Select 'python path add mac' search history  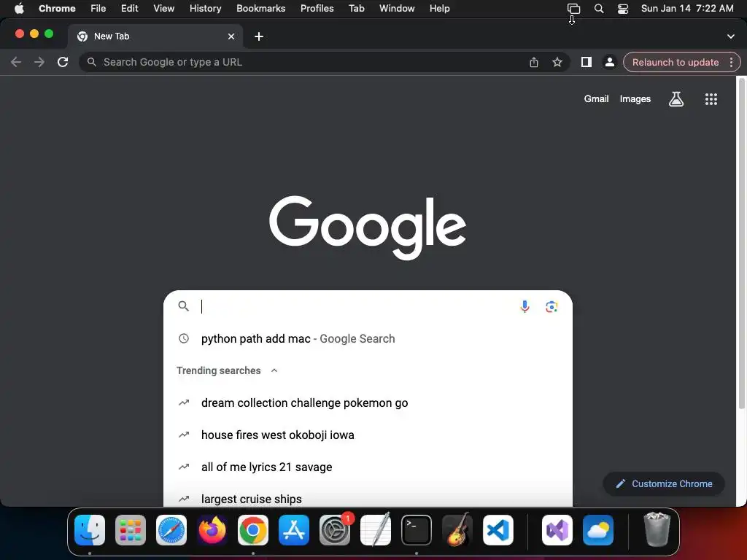(368, 338)
